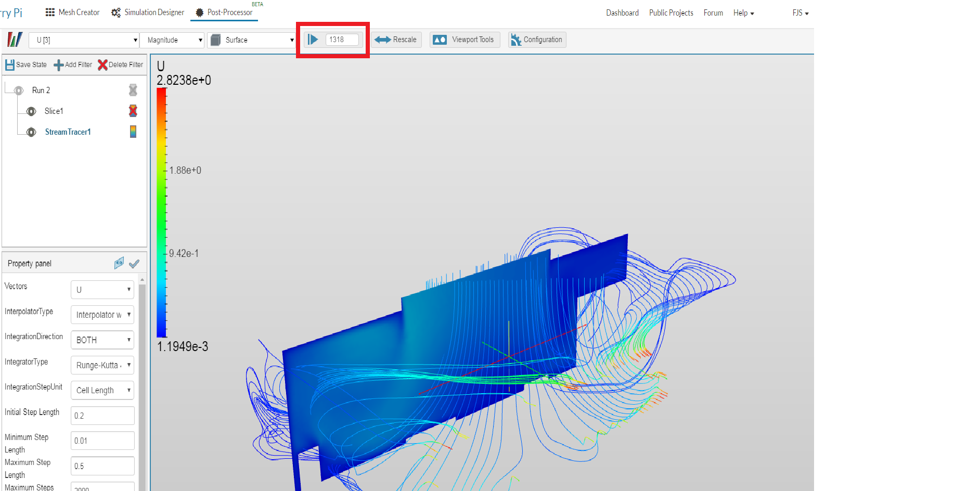Click the Property panel view icon
The height and width of the screenshot is (491, 980).
coord(119,263)
